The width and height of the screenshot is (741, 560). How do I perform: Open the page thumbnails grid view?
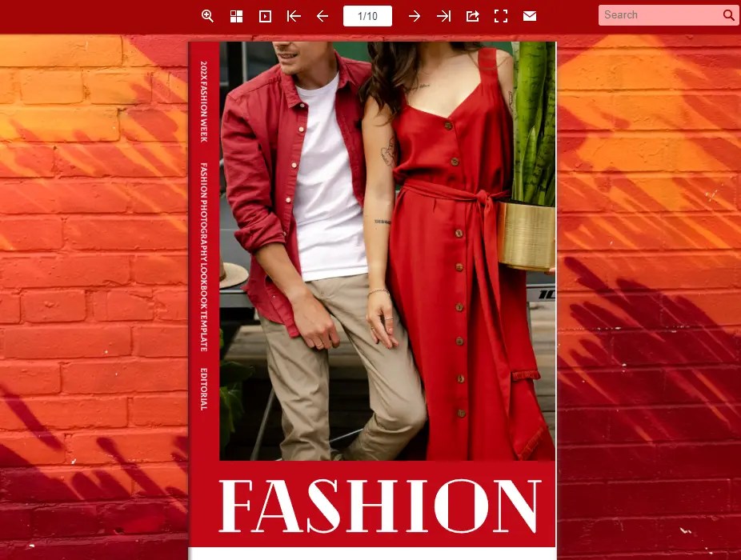(x=236, y=16)
